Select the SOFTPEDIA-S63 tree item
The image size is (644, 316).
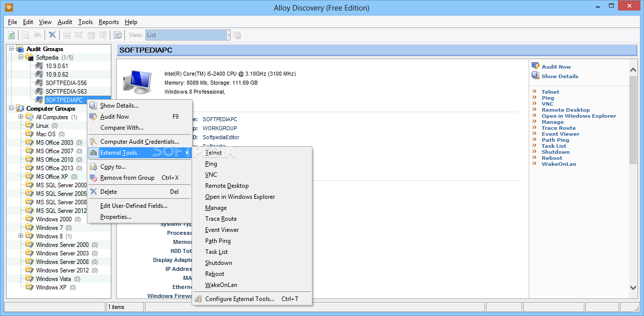[x=66, y=92]
